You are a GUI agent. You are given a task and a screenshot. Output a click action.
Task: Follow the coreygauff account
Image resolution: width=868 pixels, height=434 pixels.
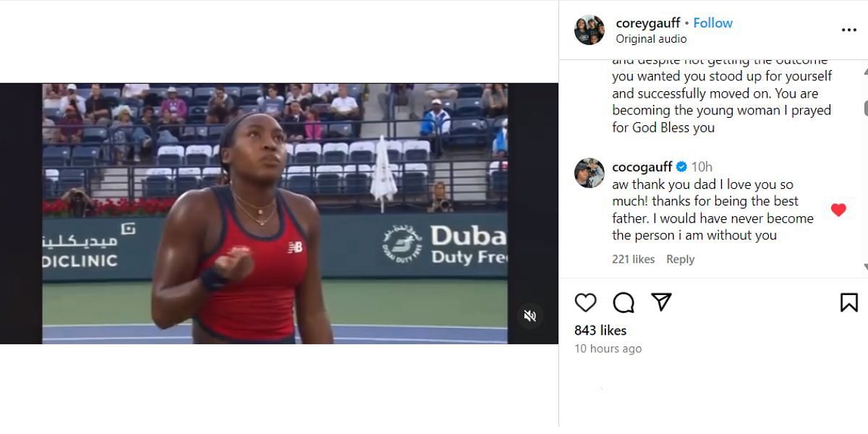click(712, 23)
